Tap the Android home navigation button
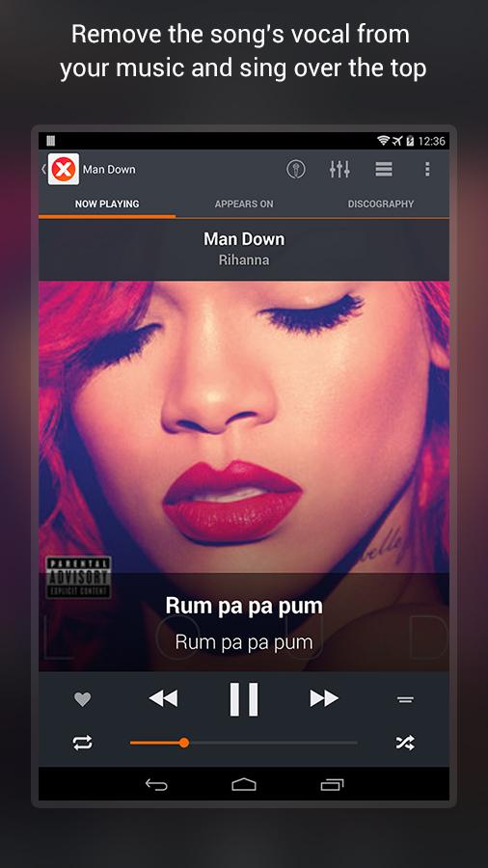The width and height of the screenshot is (488, 868). point(244,784)
